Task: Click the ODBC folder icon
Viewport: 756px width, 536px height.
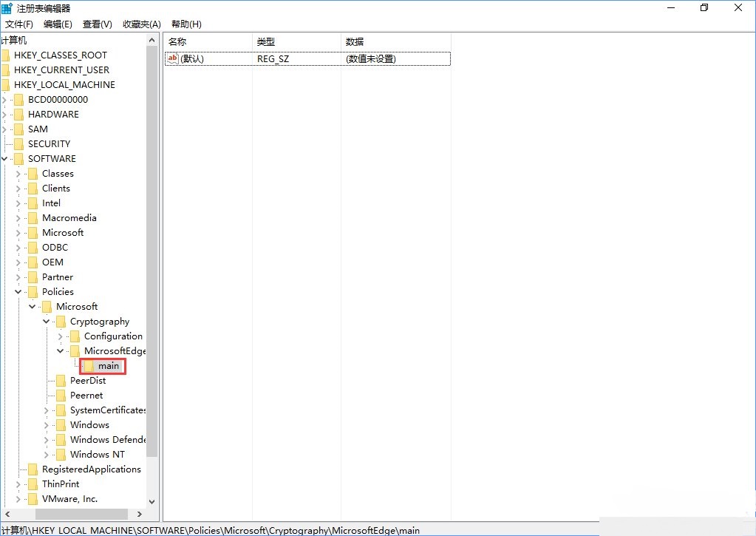Action: pos(33,248)
